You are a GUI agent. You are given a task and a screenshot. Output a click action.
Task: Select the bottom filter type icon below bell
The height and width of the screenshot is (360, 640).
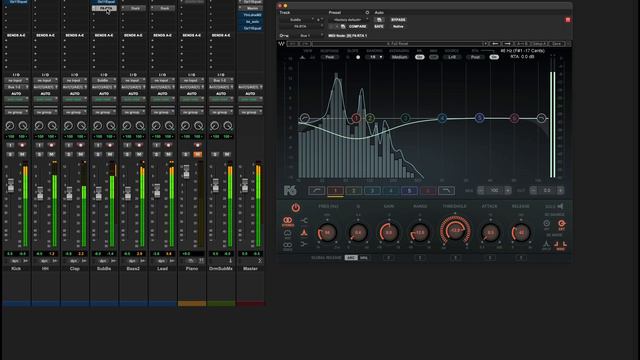point(304,244)
